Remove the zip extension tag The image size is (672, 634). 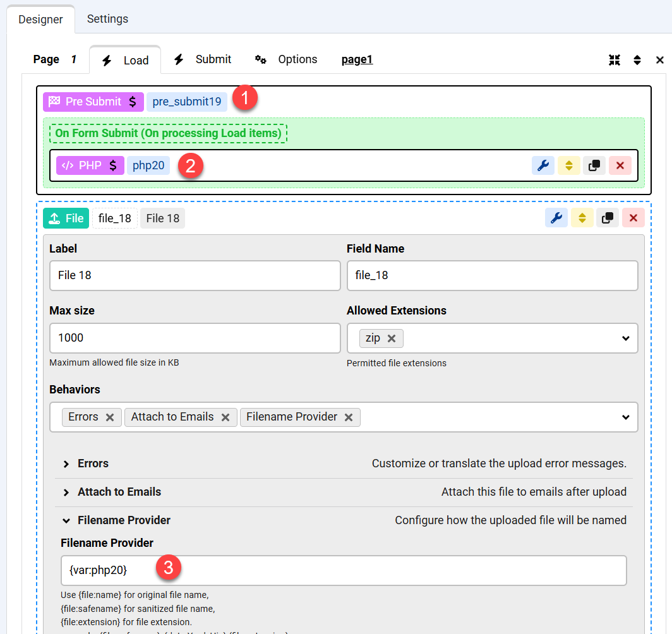pos(392,338)
